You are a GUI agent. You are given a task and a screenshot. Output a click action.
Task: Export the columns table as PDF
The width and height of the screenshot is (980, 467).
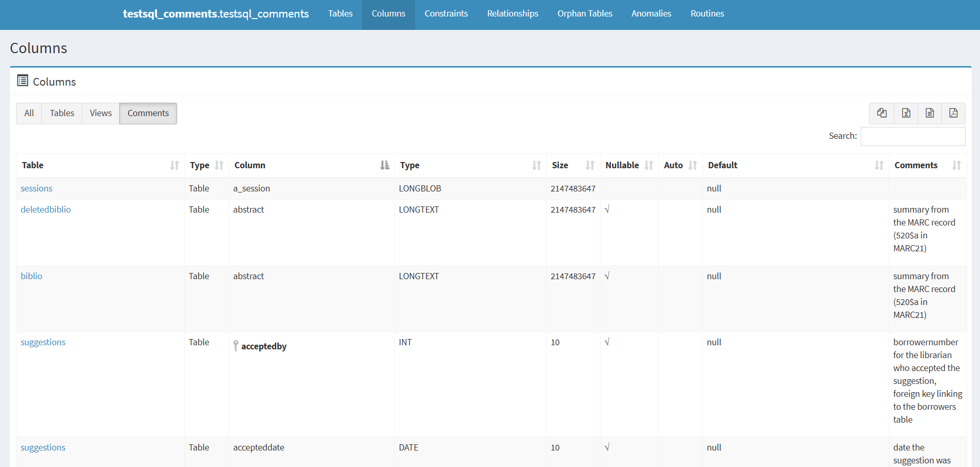coord(953,113)
